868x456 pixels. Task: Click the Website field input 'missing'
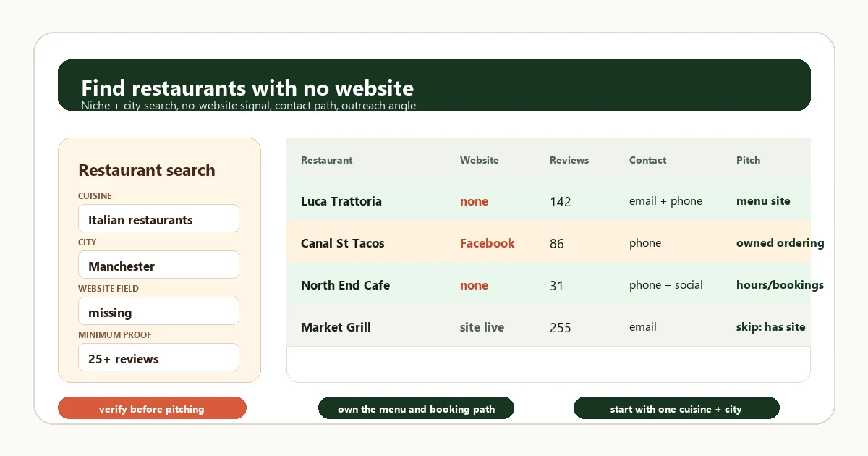pyautogui.click(x=158, y=311)
